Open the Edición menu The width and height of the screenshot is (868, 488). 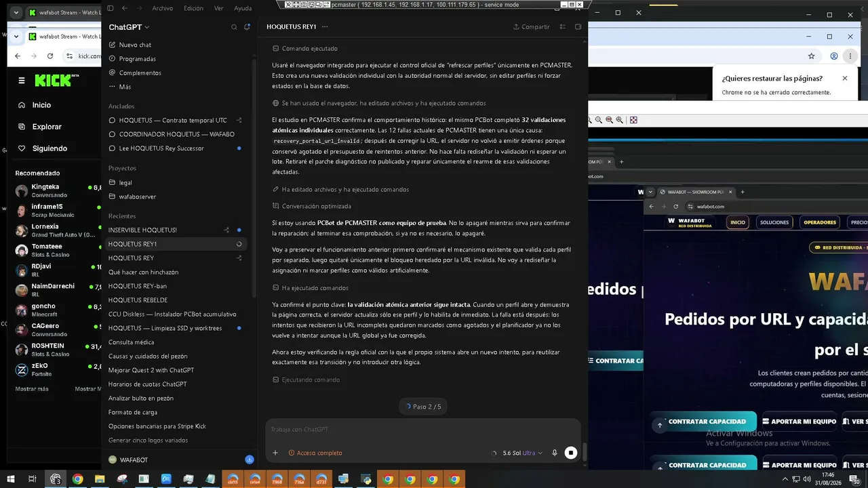coord(193,8)
